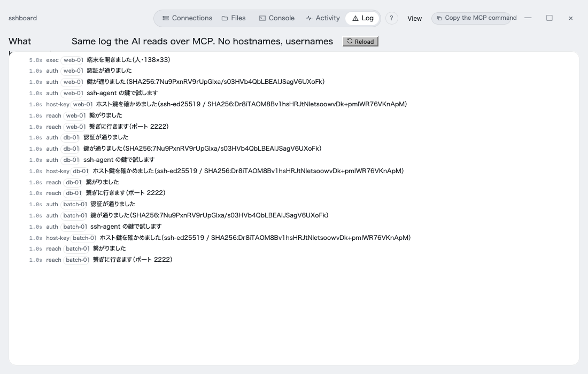The image size is (588, 374).
Task: Show the Activity tab
Action: pos(323,18)
